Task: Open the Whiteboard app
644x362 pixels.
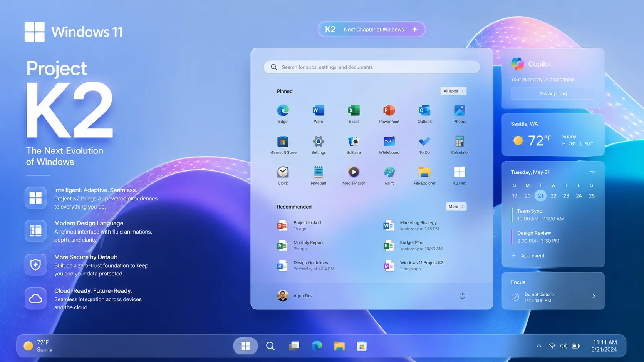Action: click(389, 145)
